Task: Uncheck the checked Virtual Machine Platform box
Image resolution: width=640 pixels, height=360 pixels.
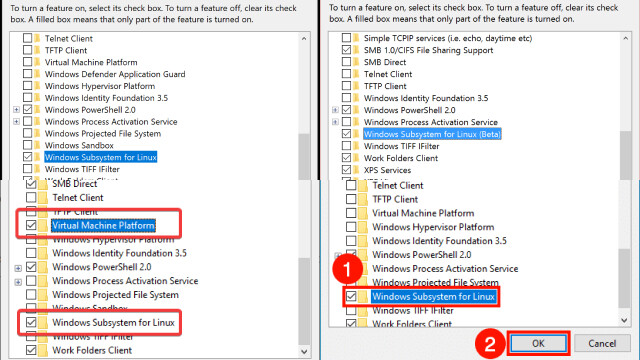Action: [x=31, y=225]
